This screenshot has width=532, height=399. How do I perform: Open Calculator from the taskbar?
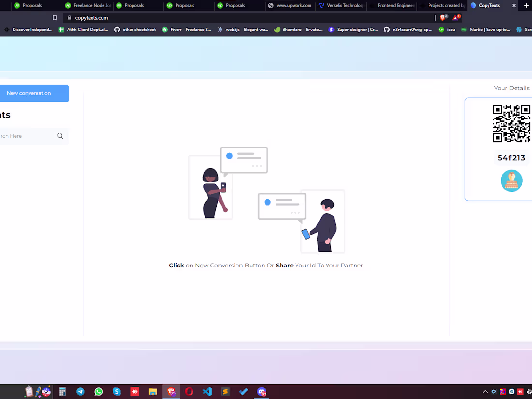[62, 392]
